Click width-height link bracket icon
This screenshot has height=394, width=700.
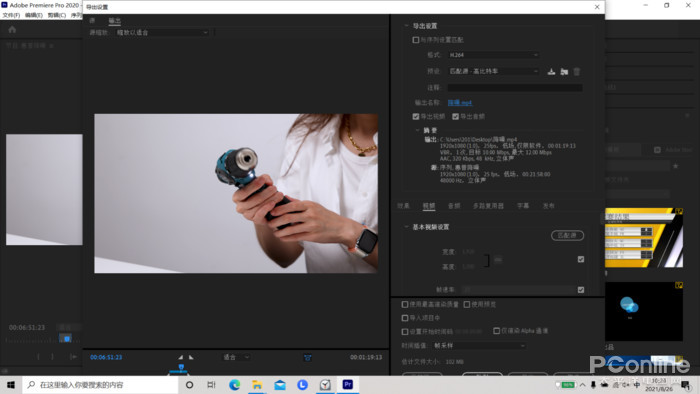487,260
